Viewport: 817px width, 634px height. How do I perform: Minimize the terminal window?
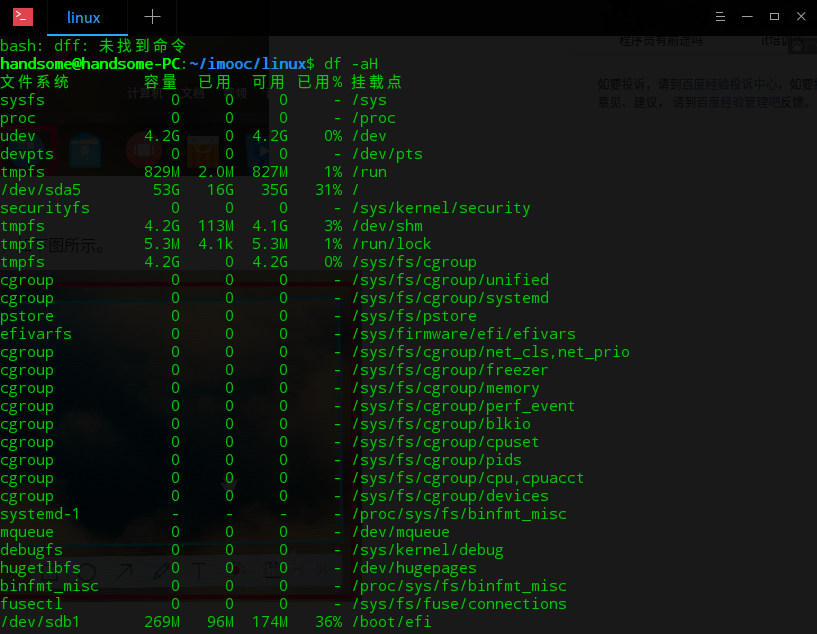tap(747, 17)
